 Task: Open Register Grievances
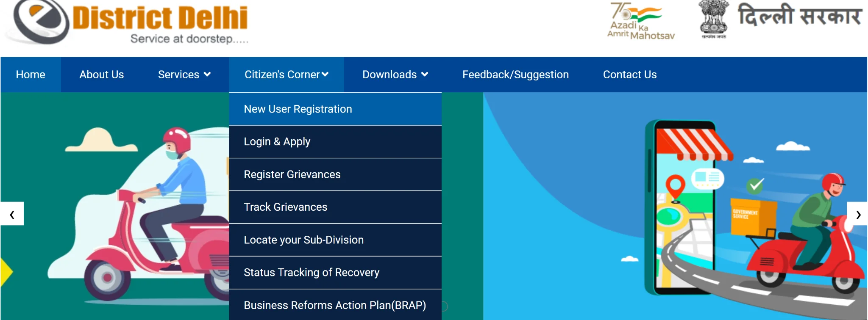click(292, 174)
